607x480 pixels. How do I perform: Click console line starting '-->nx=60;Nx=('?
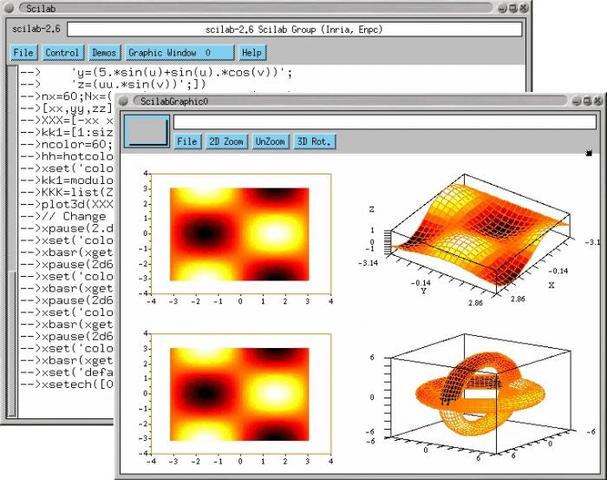click(x=67, y=96)
